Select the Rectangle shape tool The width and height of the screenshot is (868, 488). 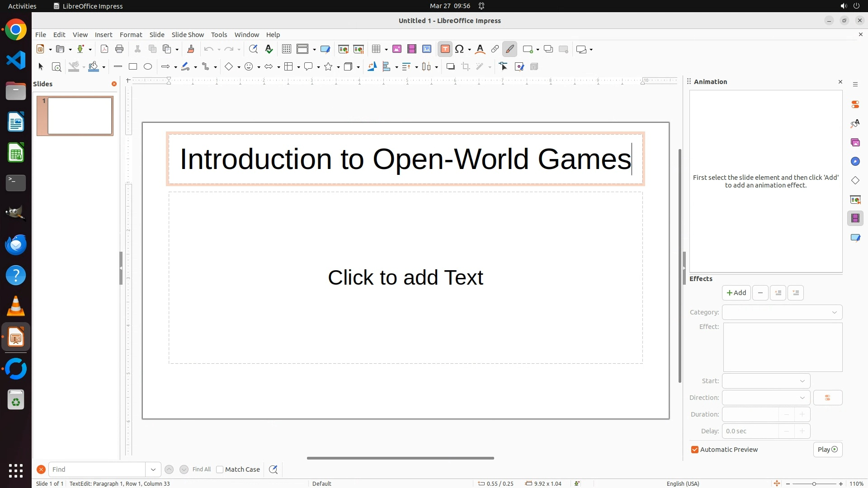click(133, 67)
